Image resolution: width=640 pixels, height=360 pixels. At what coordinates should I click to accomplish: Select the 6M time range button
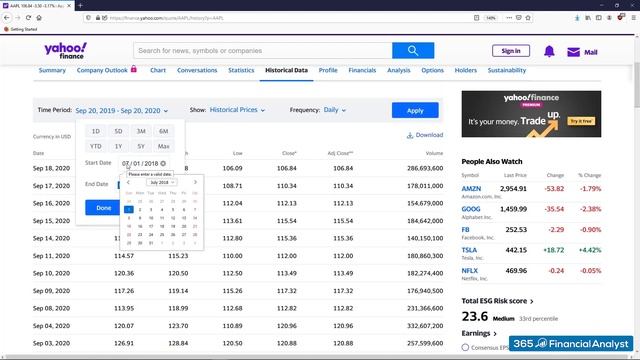[164, 131]
